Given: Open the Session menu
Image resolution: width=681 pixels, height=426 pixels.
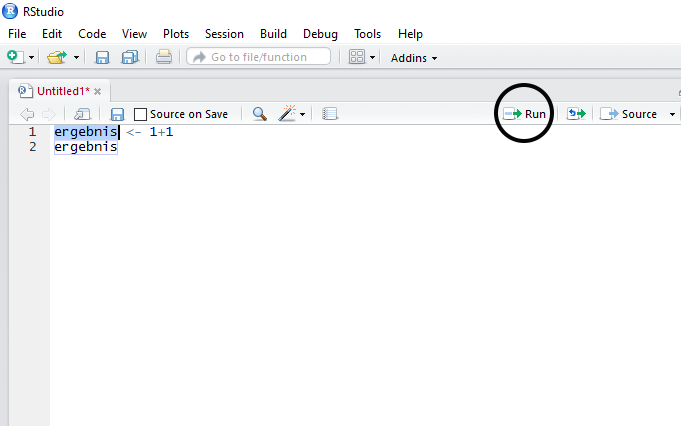Looking at the screenshot, I should (224, 34).
